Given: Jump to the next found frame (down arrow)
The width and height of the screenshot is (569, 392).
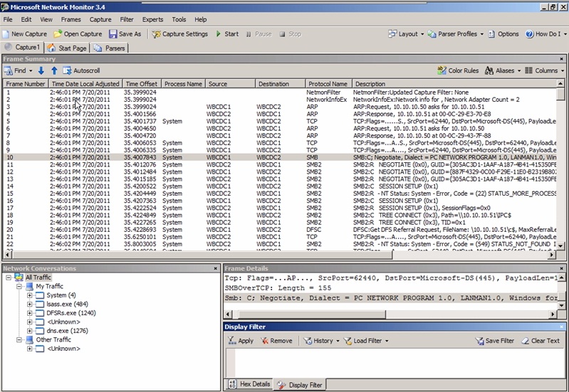Looking at the screenshot, I should coord(41,70).
